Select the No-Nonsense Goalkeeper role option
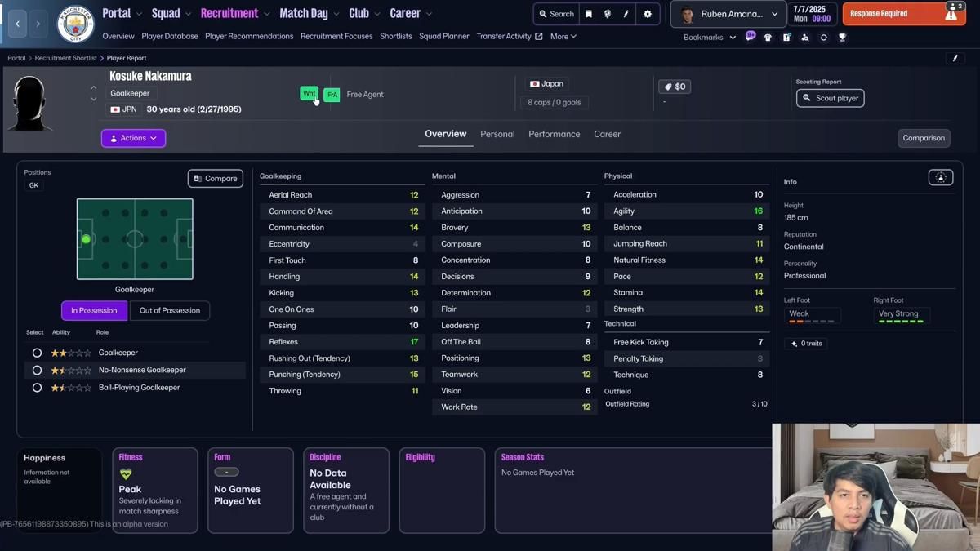The width and height of the screenshot is (980, 551). click(37, 370)
